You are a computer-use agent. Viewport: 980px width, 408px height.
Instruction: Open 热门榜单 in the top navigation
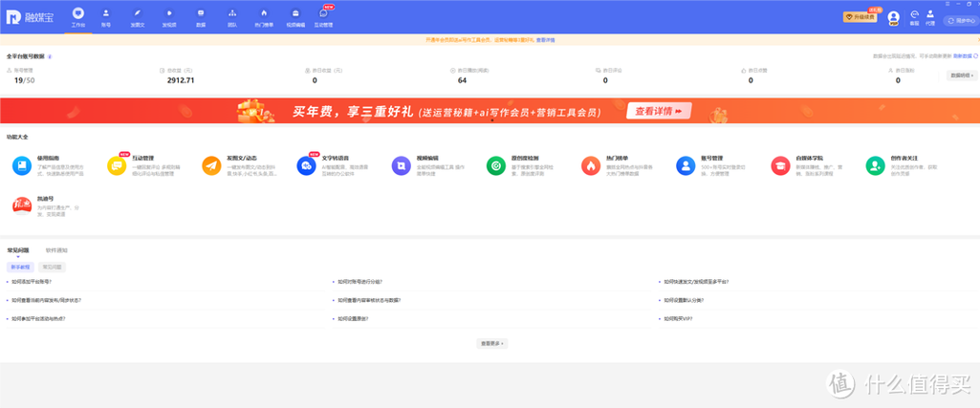pyautogui.click(x=264, y=17)
